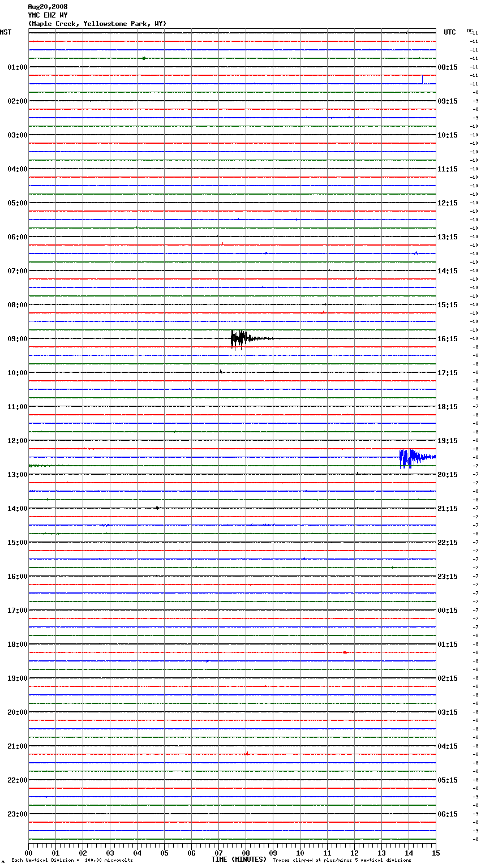
Task: Click the TIME (MINUTES) axis title
Action: pyautogui.click(x=239, y=860)
